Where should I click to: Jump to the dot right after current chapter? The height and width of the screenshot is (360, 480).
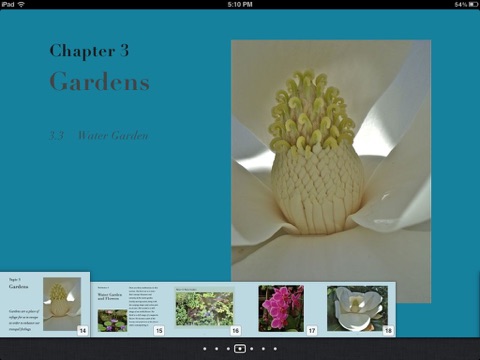click(x=252, y=349)
